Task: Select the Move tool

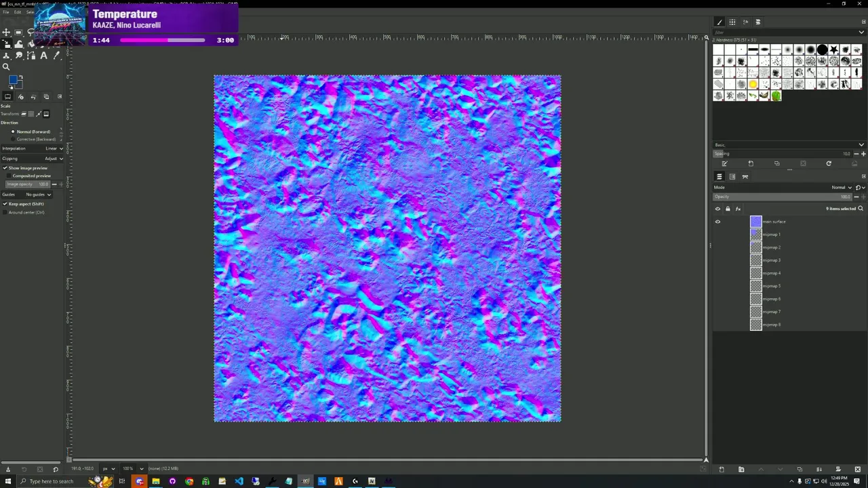Action: point(6,33)
